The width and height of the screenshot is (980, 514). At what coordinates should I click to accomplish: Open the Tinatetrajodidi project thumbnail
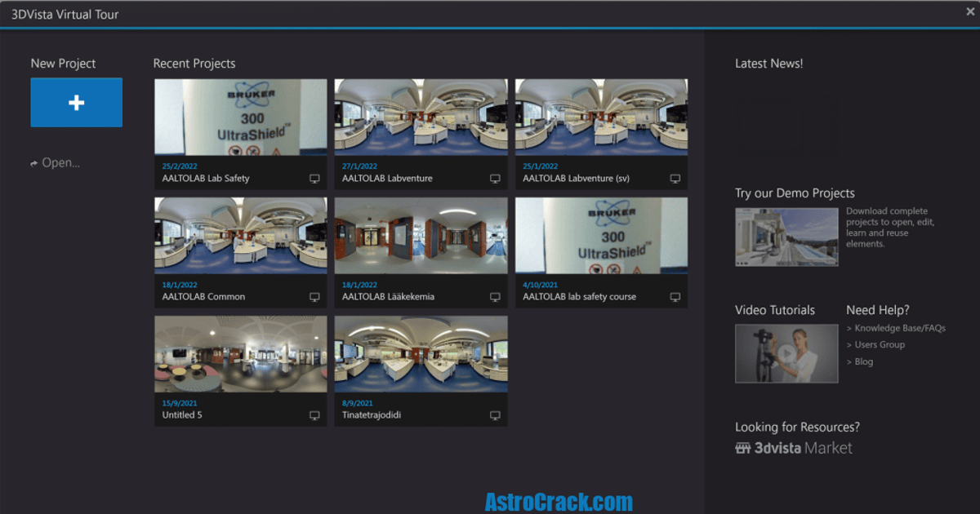(421, 354)
